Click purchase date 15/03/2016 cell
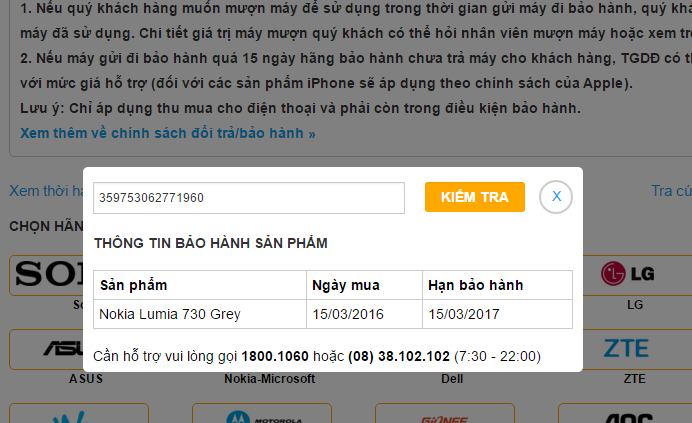 (x=365, y=314)
